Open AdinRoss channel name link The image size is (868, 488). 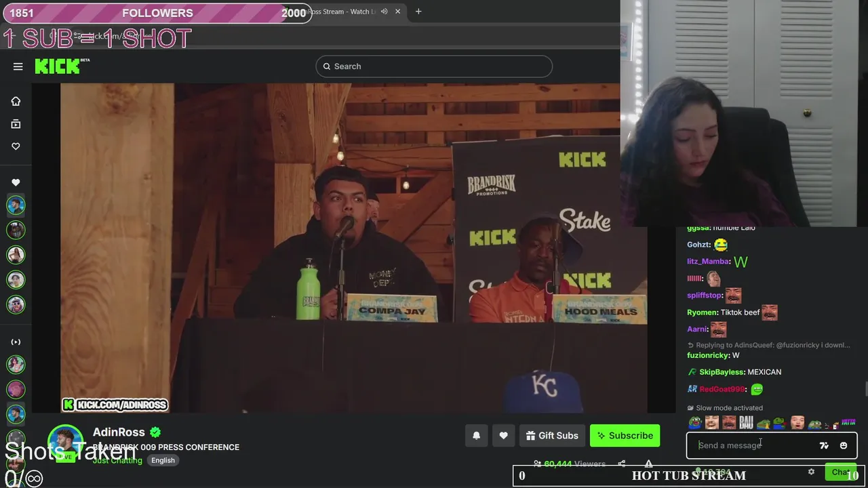pyautogui.click(x=119, y=432)
